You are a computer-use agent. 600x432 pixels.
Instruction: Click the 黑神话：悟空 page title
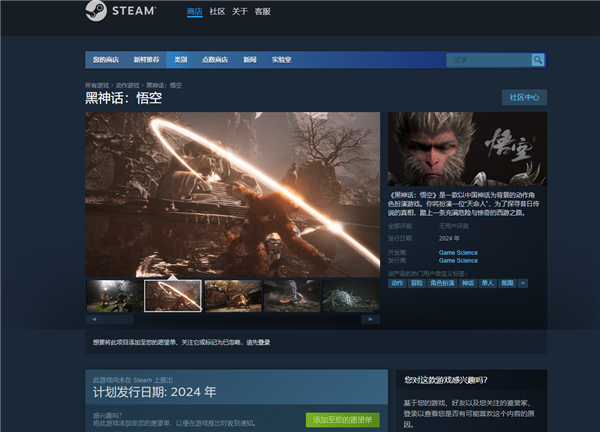click(123, 98)
